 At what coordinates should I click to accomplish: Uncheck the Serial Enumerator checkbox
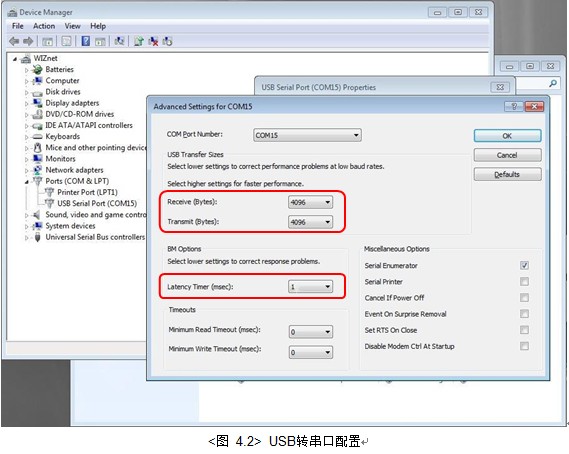click(x=524, y=266)
